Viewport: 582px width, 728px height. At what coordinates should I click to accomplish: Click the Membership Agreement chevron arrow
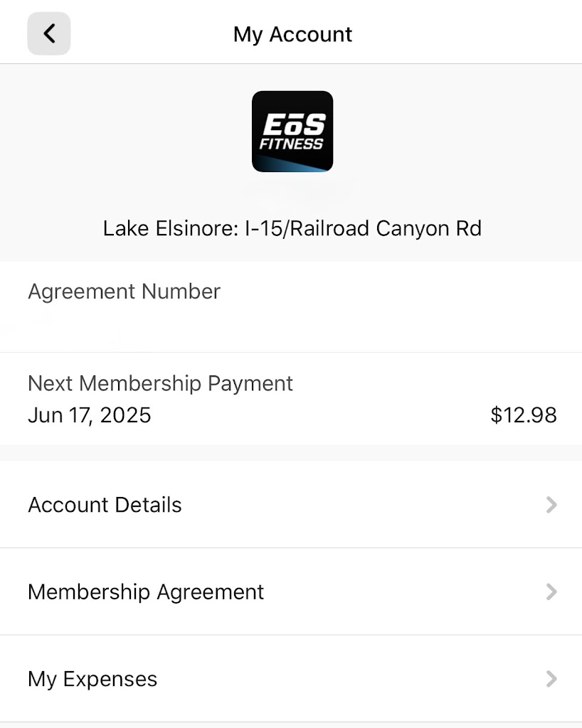[551, 592]
